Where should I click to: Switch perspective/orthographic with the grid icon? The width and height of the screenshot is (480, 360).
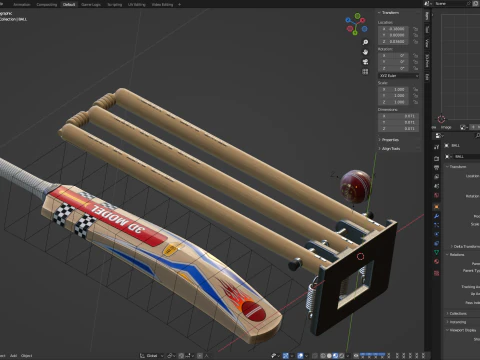pos(365,72)
